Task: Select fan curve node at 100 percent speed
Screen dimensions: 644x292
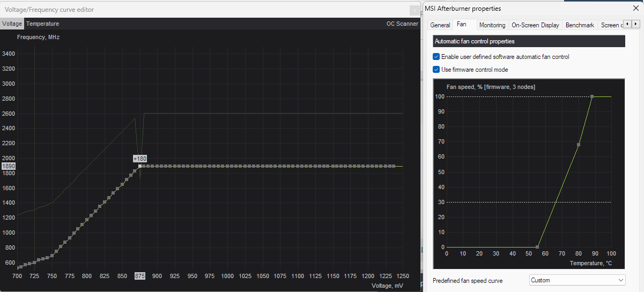Action: (x=592, y=97)
